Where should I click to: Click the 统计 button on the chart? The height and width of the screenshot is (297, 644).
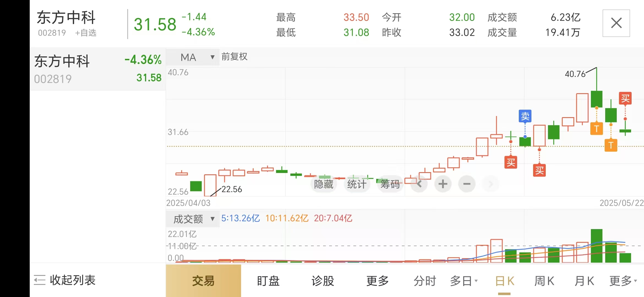click(x=357, y=184)
